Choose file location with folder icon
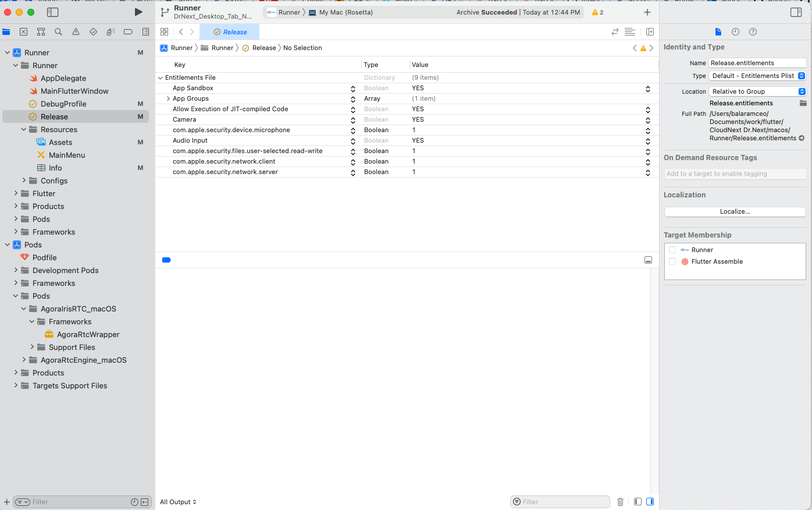Image resolution: width=812 pixels, height=510 pixels. 803,103
